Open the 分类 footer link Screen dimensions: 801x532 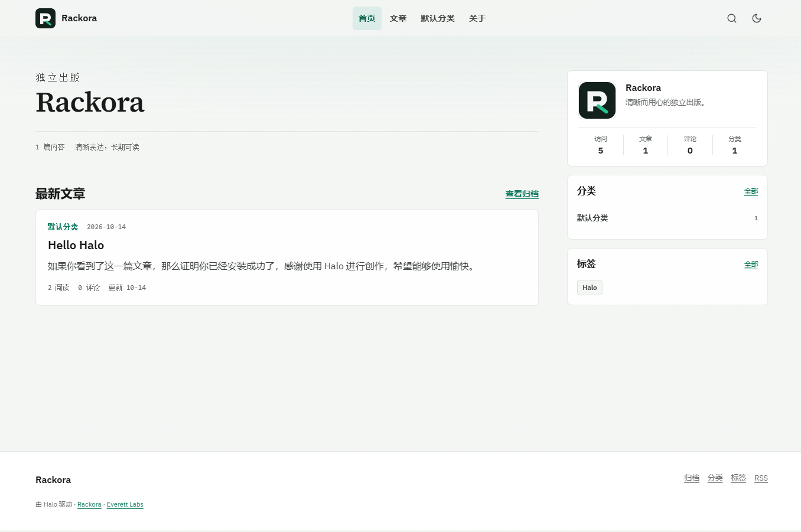715,478
